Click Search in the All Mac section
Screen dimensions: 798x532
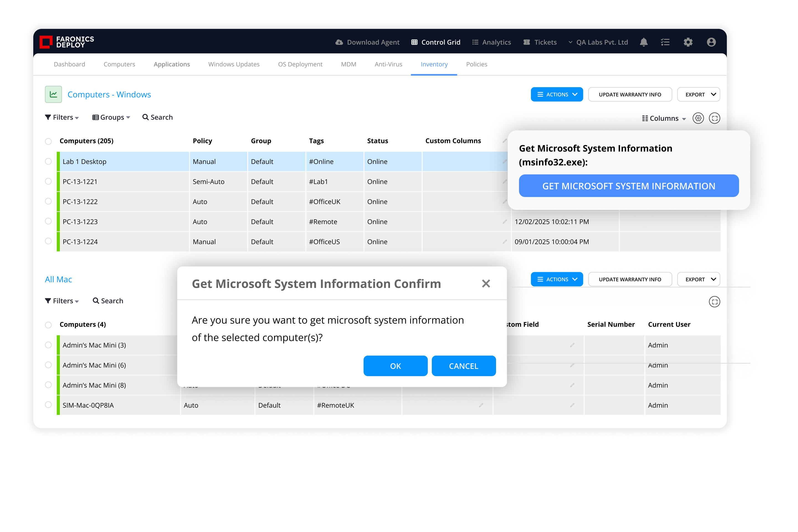108,301
